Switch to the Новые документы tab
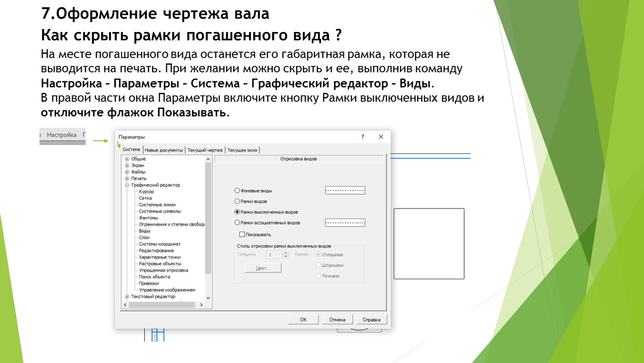This screenshot has height=363, width=644. coord(163,150)
